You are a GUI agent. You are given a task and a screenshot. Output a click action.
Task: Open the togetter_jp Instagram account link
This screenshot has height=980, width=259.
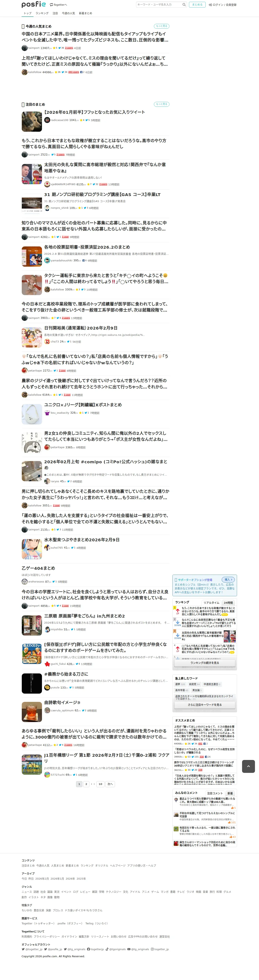click(x=160, y=949)
